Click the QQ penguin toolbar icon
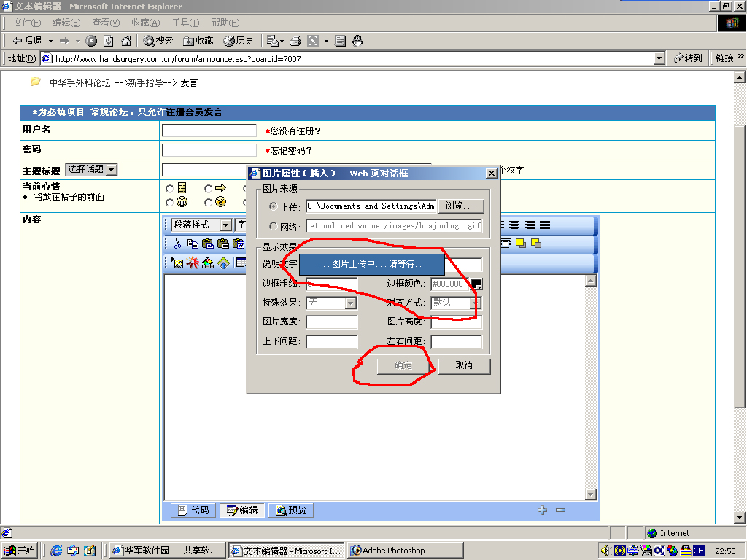Viewport: 747px width, 560px height. 357,41
